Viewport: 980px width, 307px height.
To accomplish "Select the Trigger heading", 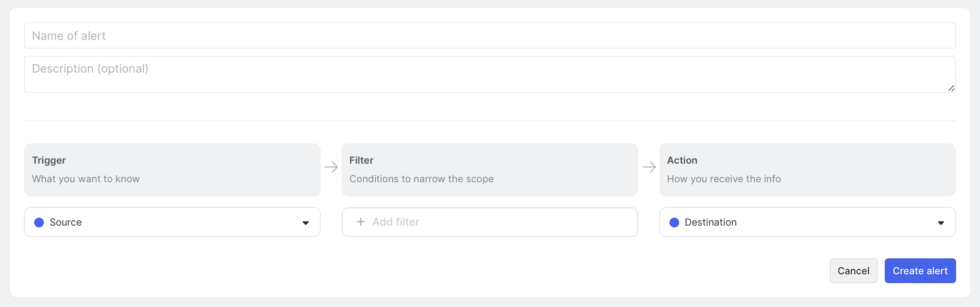I will (49, 160).
